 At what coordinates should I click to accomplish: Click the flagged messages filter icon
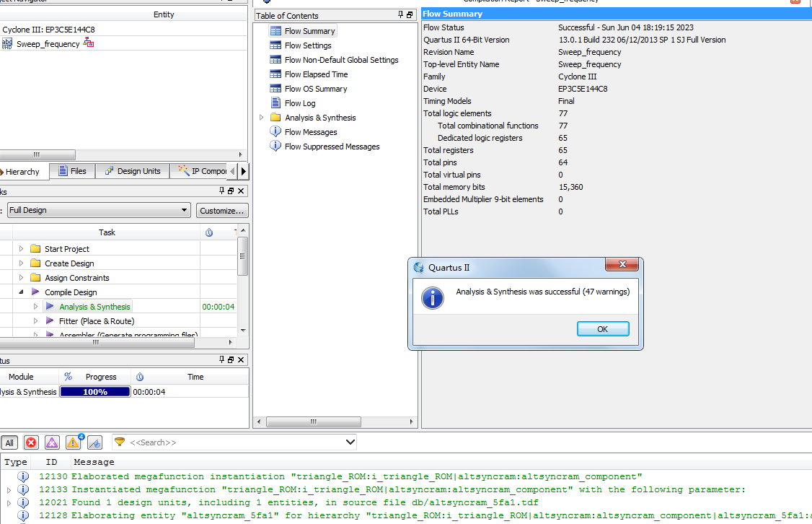coord(95,442)
